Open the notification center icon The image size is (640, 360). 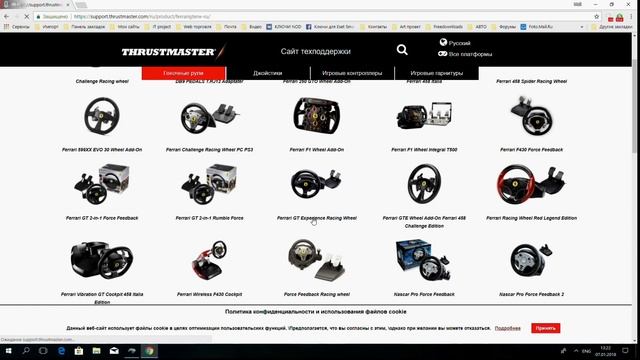tap(625, 351)
